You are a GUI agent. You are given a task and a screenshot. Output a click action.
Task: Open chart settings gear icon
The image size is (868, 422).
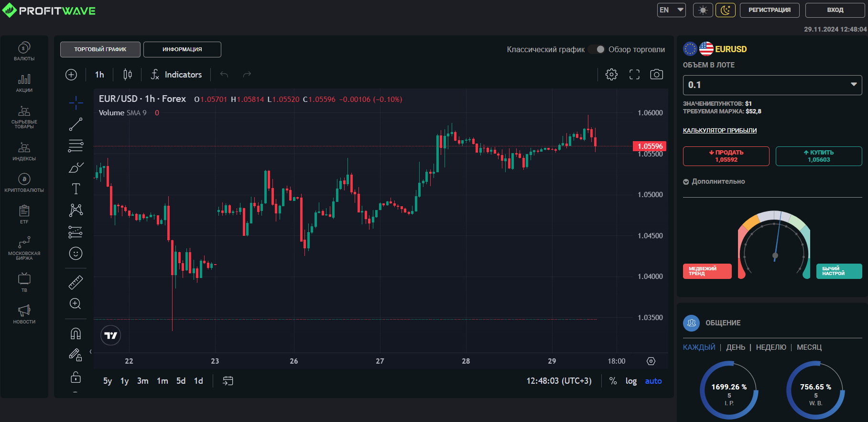(x=611, y=75)
